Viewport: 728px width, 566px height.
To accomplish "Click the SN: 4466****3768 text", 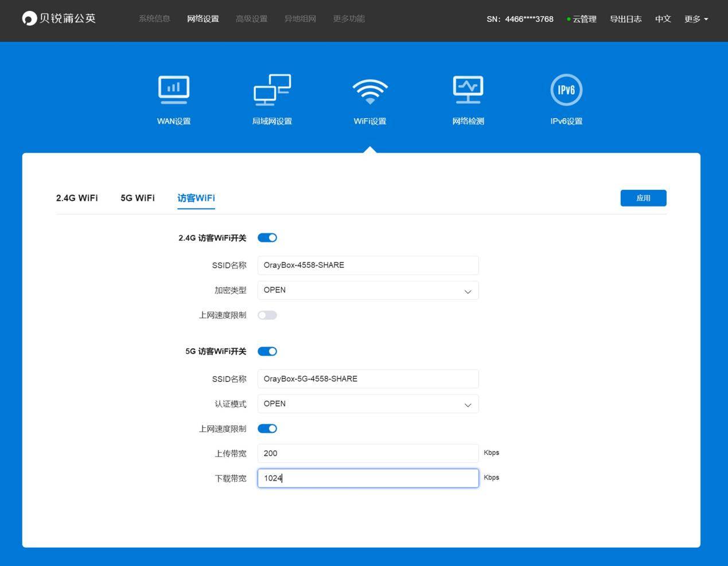I will coord(520,19).
